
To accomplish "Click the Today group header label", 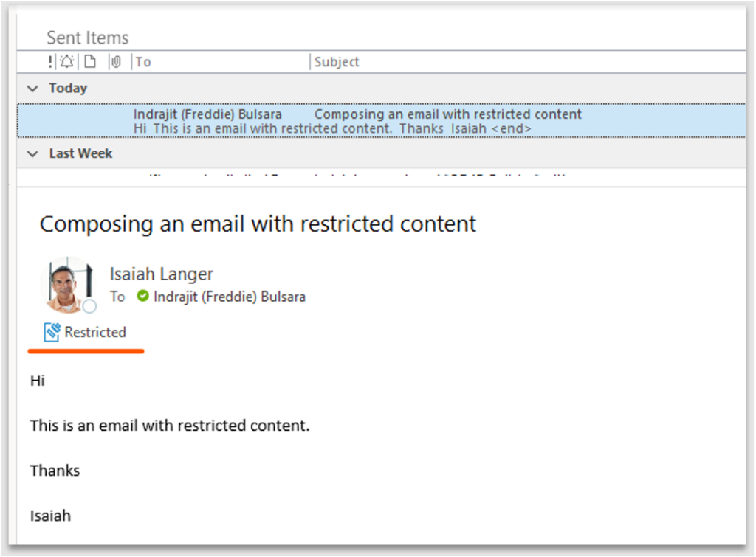I will pos(68,89).
